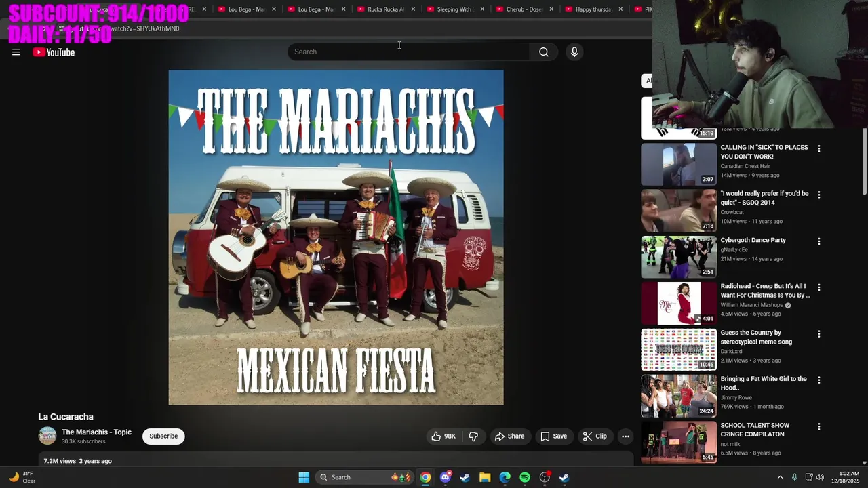Open Discord from the taskbar
Viewport: 868px width, 488px height.
(445, 477)
